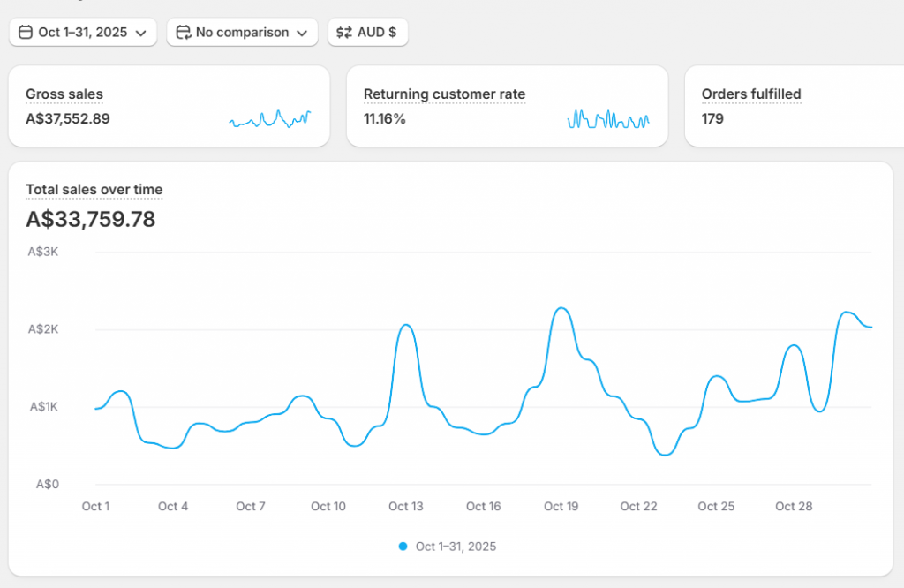Viewport: 904px width, 588px height.
Task: Open the Total sales over time report
Action: 94,189
